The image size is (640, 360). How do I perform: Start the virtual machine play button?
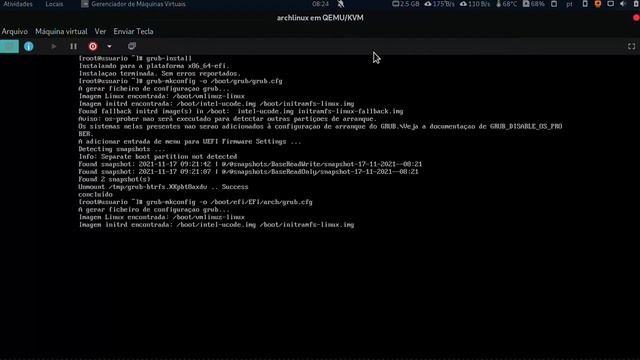coord(53,46)
